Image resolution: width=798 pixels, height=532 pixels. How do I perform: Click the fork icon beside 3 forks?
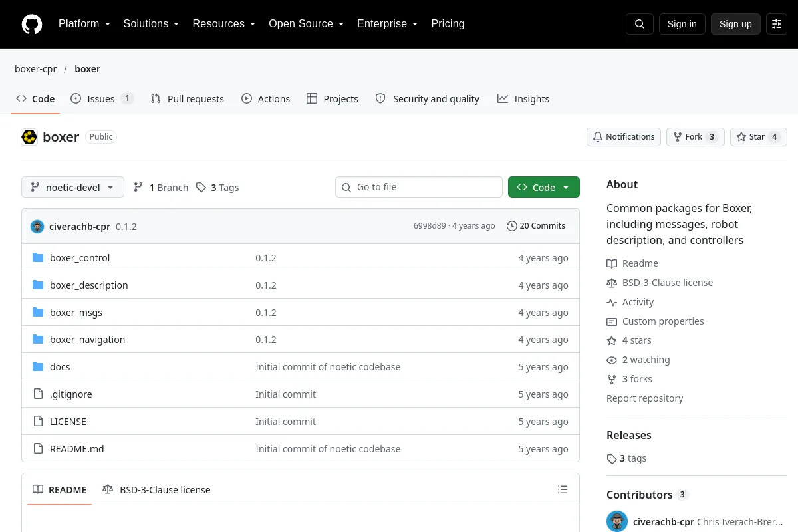tap(612, 379)
